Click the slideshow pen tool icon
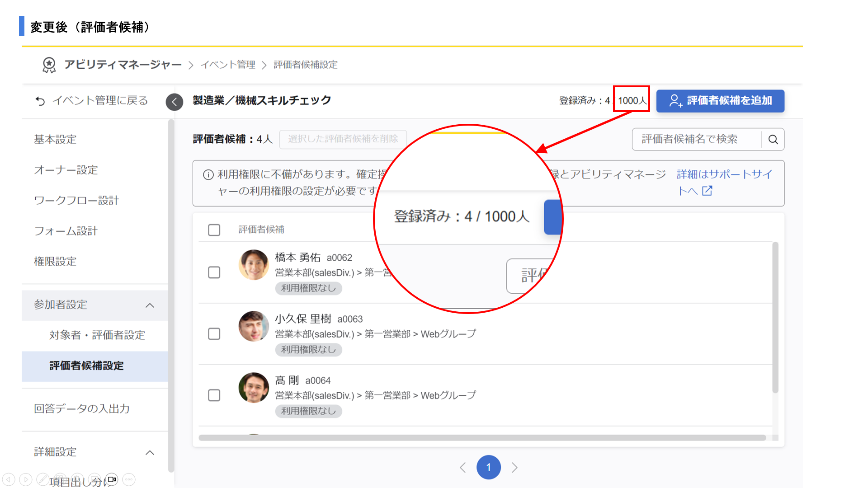This screenshot has height=488, width=868. pyautogui.click(x=43, y=479)
